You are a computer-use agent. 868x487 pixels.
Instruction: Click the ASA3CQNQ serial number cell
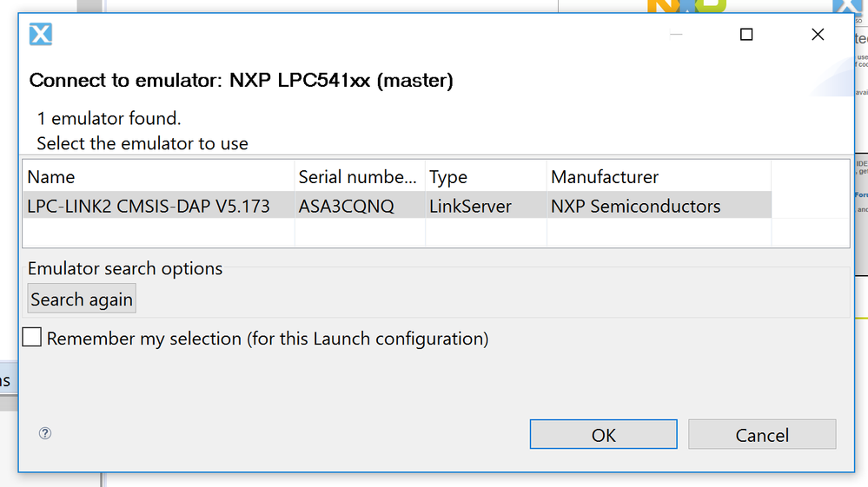346,206
